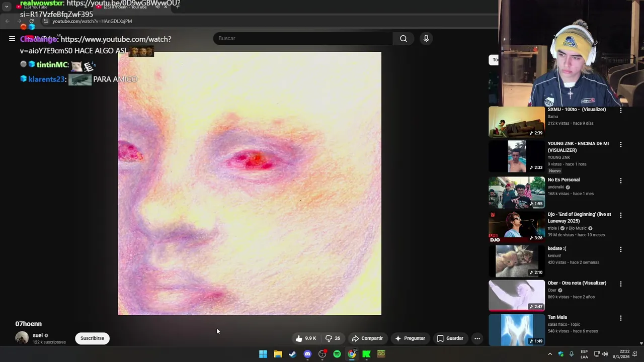Click Chrome icon in the taskbar
The width and height of the screenshot is (644, 362).
coord(352,354)
